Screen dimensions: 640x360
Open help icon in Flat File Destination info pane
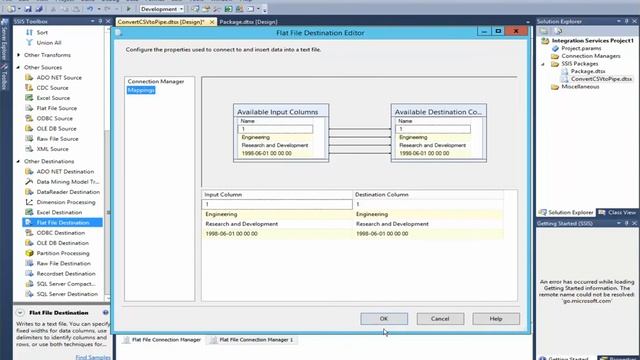(x=106, y=312)
